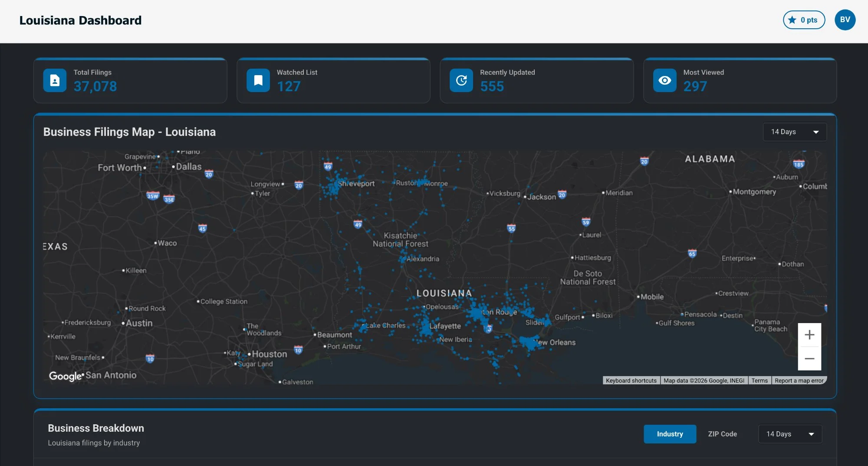The width and height of the screenshot is (868, 466).
Task: Open the map's 14 Days range dropdown
Action: click(x=794, y=132)
